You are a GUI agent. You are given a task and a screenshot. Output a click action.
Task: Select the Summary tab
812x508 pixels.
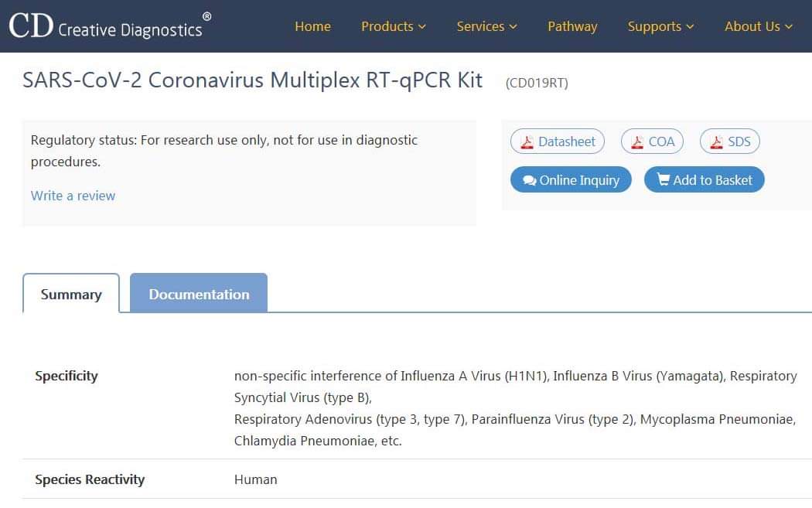click(x=71, y=294)
